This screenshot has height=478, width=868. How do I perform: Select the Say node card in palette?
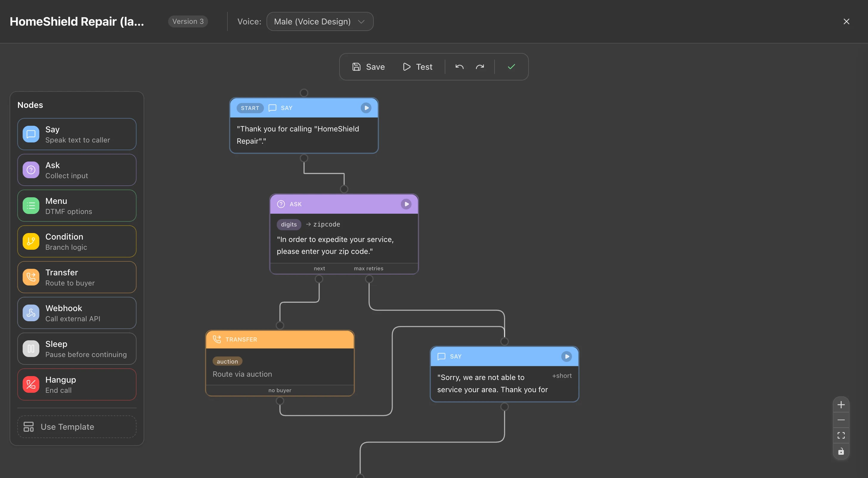[x=77, y=134]
